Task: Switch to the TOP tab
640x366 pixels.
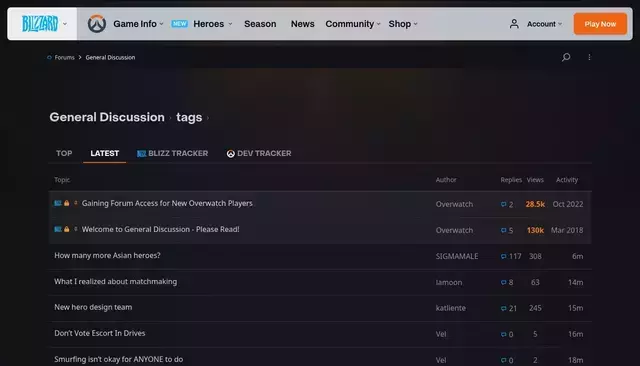Action: coord(64,153)
